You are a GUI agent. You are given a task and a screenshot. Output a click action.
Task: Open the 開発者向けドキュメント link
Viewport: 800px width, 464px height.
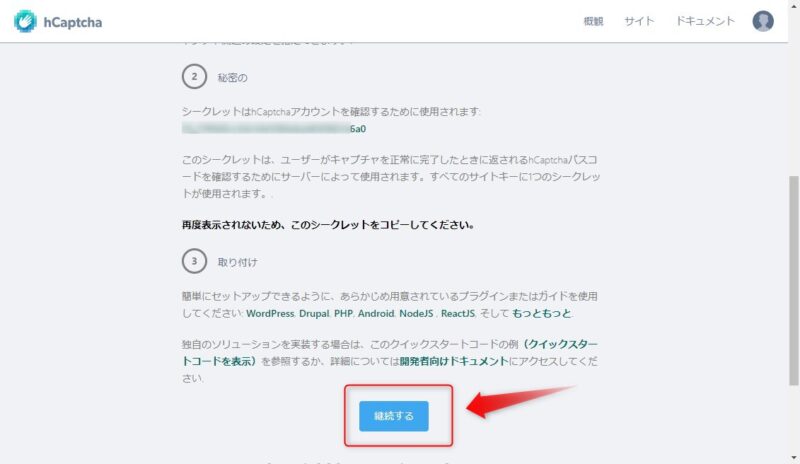coord(454,361)
